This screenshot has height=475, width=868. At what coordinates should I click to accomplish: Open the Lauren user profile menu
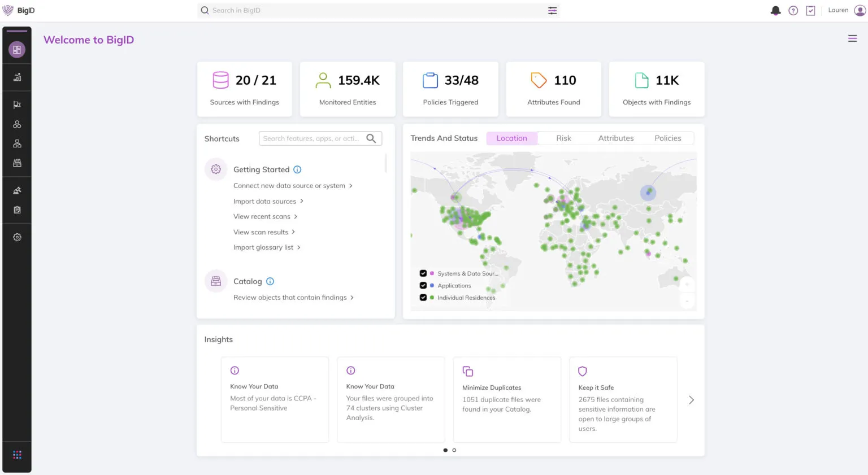pos(859,11)
